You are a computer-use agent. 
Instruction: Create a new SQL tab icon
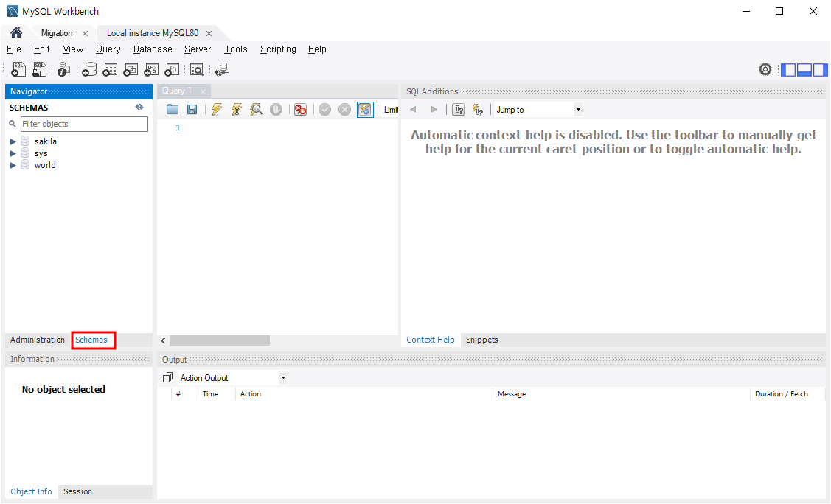(x=18, y=69)
